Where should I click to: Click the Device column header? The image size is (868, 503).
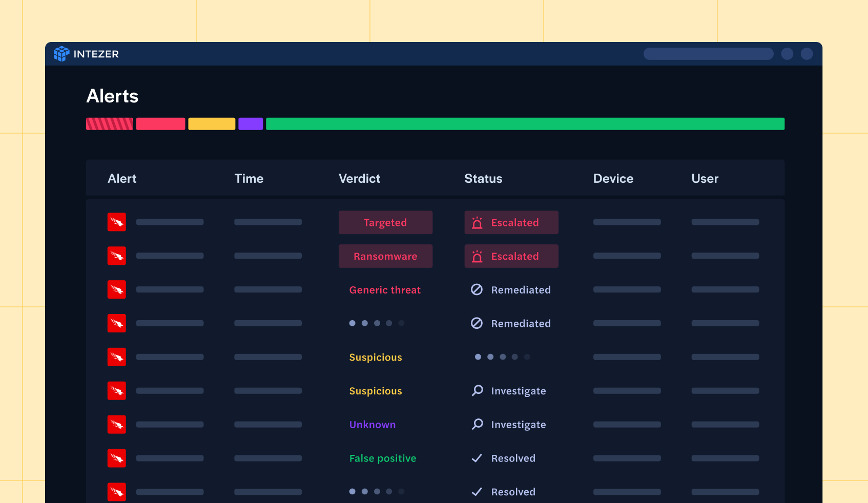tap(613, 179)
